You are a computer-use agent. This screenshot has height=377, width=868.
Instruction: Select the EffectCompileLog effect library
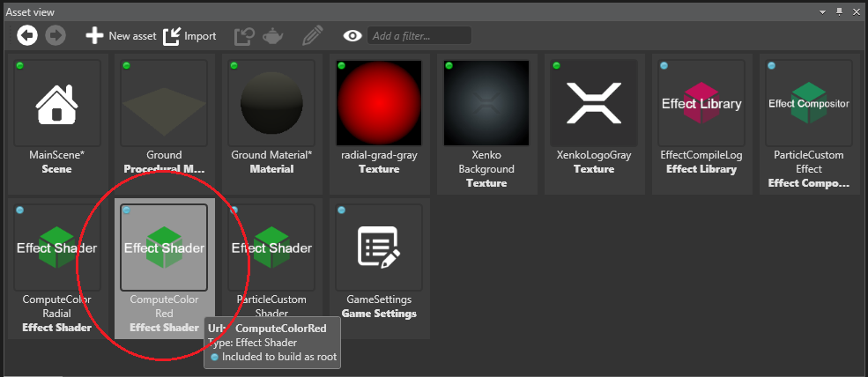(701, 104)
